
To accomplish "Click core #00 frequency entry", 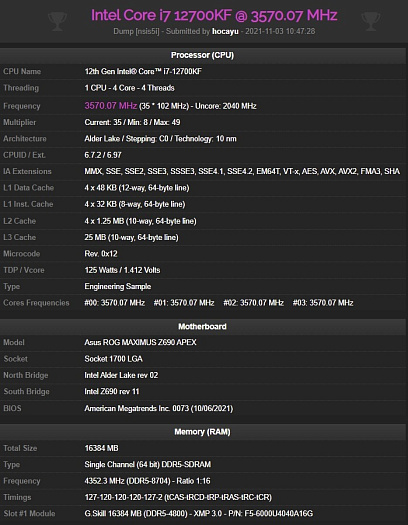I will [x=114, y=303].
